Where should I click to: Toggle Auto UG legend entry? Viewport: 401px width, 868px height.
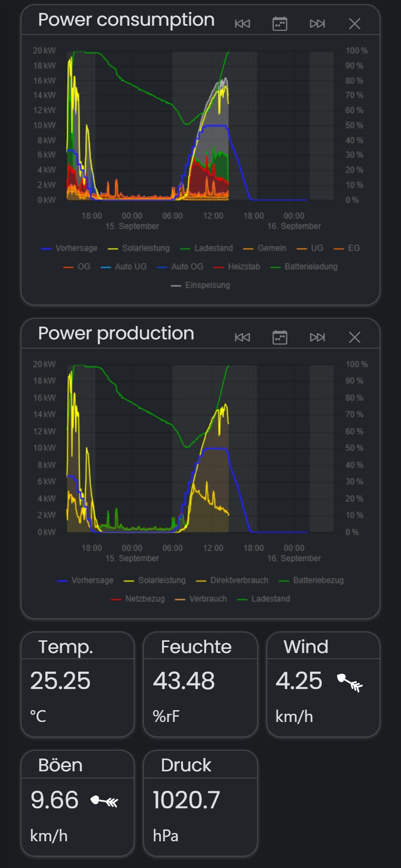click(x=123, y=266)
